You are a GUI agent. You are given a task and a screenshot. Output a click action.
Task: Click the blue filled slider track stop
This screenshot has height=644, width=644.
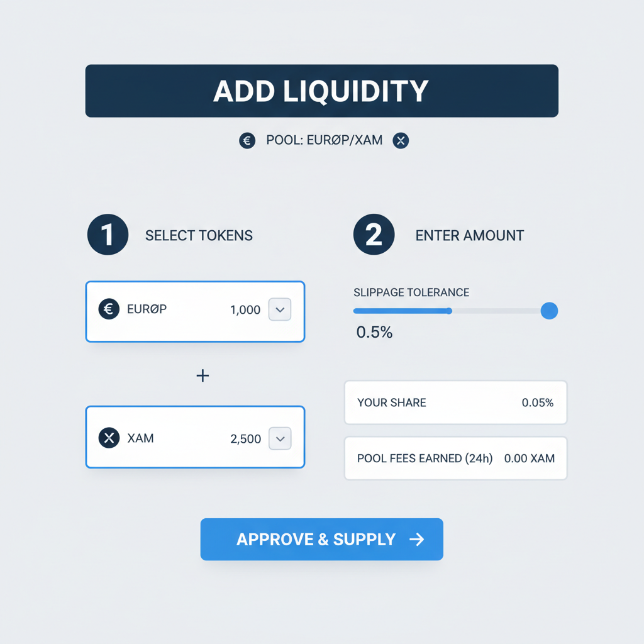tap(450, 311)
